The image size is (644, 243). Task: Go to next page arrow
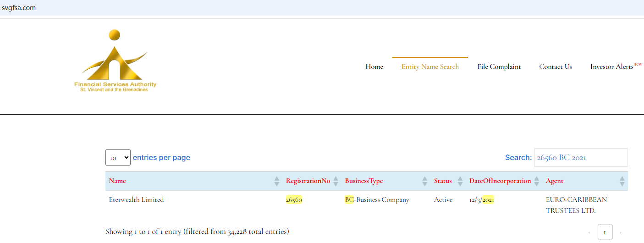point(621,232)
